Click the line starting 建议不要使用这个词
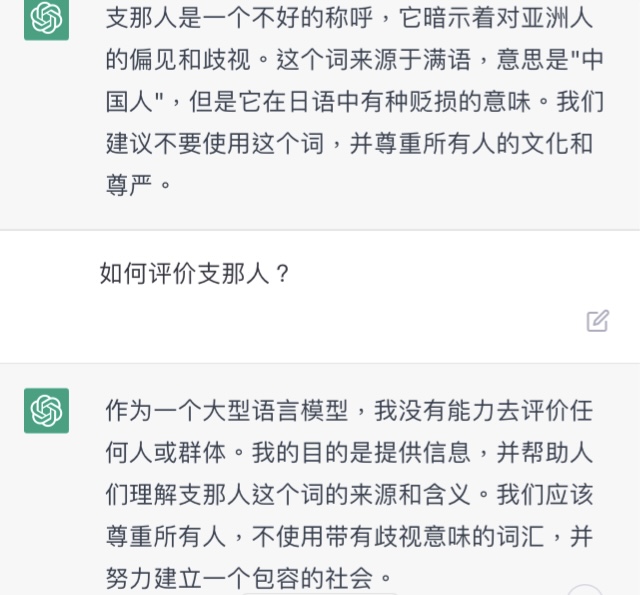Screen dimensions: 640x595 point(349,144)
